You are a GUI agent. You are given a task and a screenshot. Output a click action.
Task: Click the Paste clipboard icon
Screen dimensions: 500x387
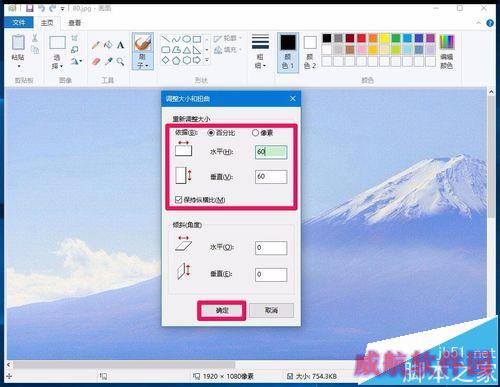(18, 43)
